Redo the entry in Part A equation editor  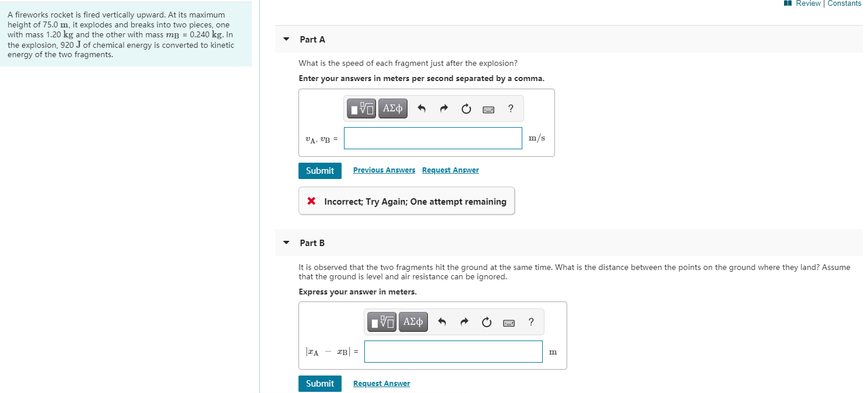click(444, 108)
